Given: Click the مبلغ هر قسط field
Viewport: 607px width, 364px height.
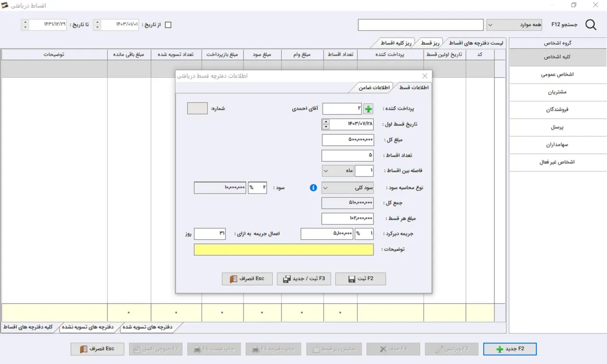Looking at the screenshot, I should click(348, 218).
